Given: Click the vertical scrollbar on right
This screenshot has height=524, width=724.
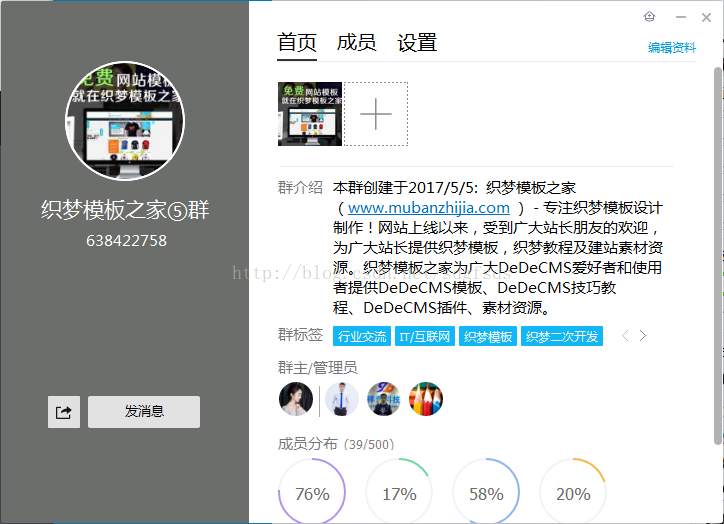Looking at the screenshot, I should (x=718, y=256).
